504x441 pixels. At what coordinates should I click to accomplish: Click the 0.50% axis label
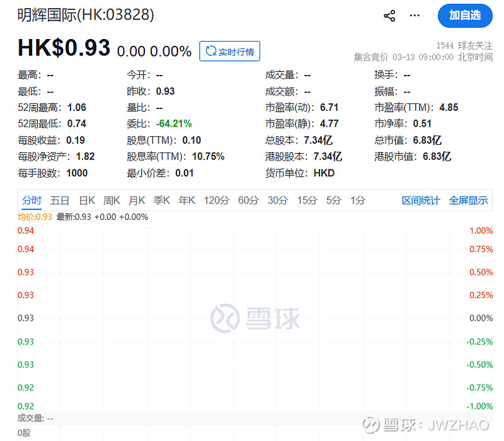481,272
